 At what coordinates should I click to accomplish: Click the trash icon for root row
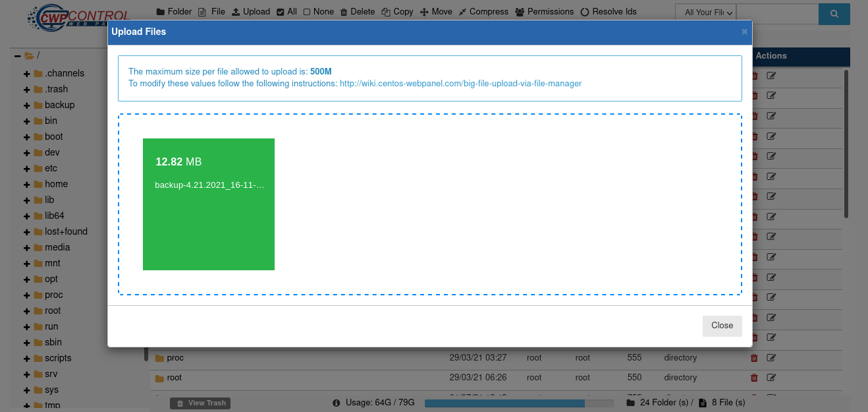(x=754, y=378)
